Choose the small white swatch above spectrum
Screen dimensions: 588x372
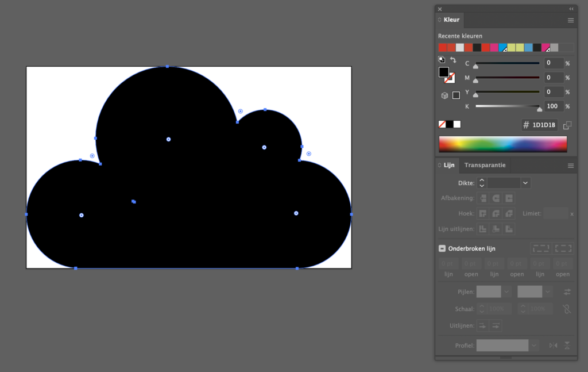click(x=457, y=124)
